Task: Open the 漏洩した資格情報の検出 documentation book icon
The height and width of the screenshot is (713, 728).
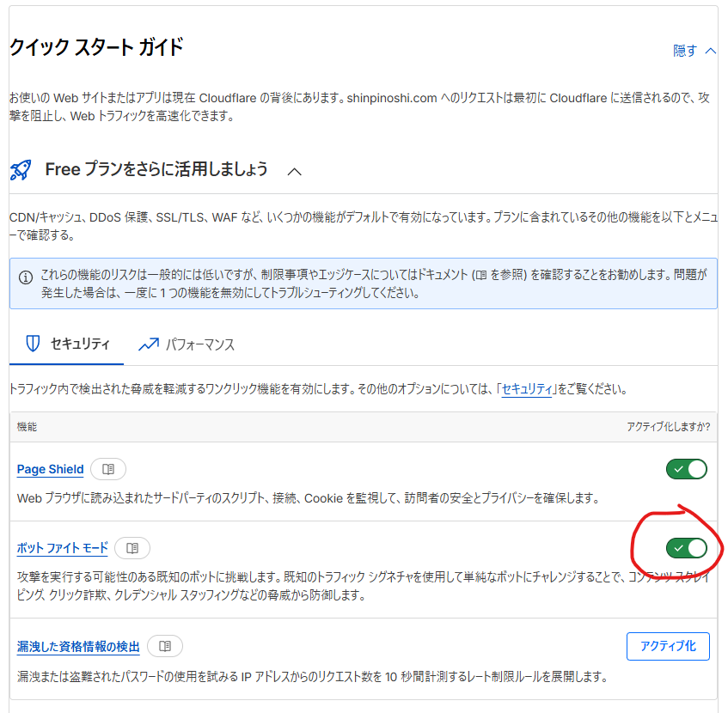Action: coord(165,646)
